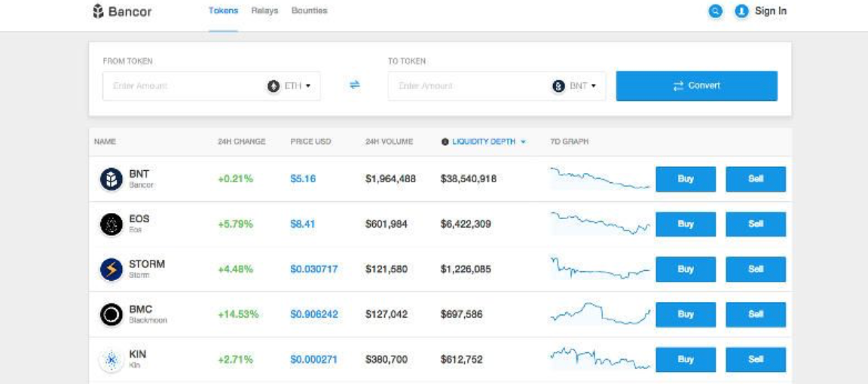Click the KIN 7D graph
868x384 pixels.
(x=600, y=358)
